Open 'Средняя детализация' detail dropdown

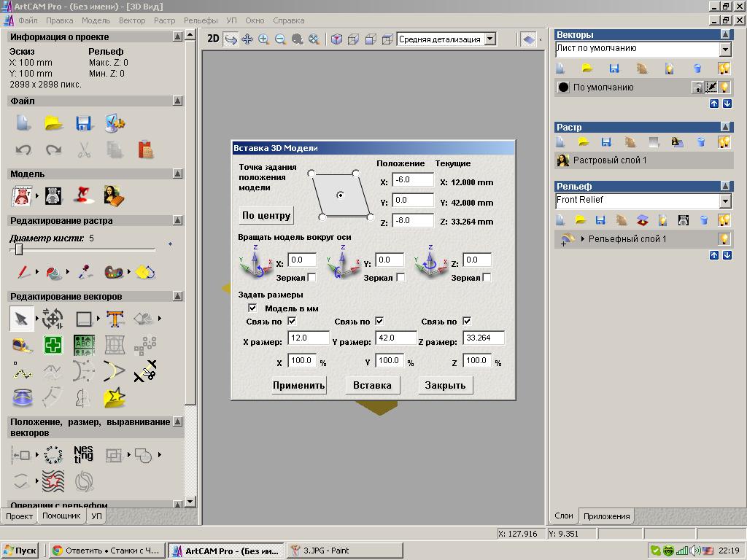tap(489, 39)
